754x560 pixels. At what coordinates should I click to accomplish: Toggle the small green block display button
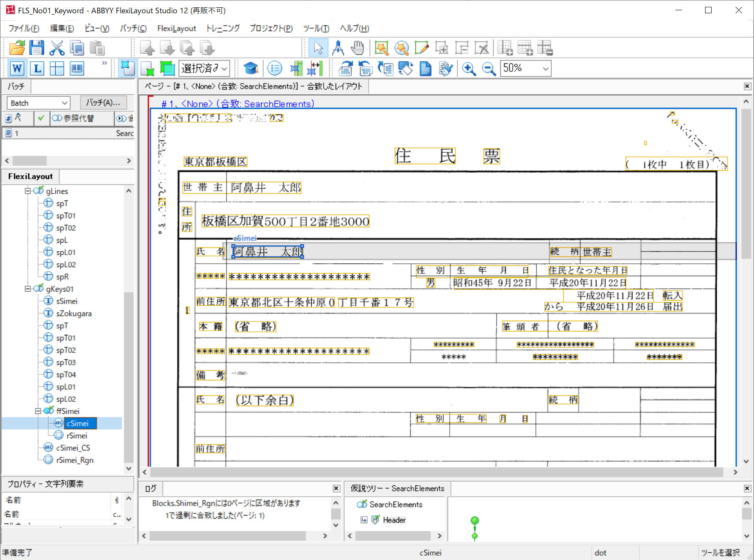pos(147,68)
